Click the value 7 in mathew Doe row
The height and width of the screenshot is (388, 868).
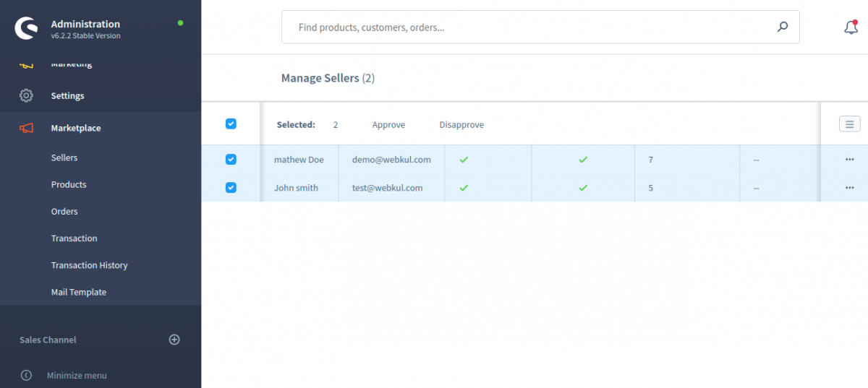651,160
